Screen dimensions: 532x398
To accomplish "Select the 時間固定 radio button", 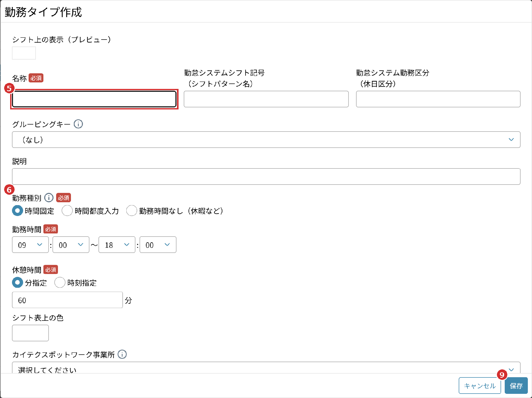I will click(17, 211).
